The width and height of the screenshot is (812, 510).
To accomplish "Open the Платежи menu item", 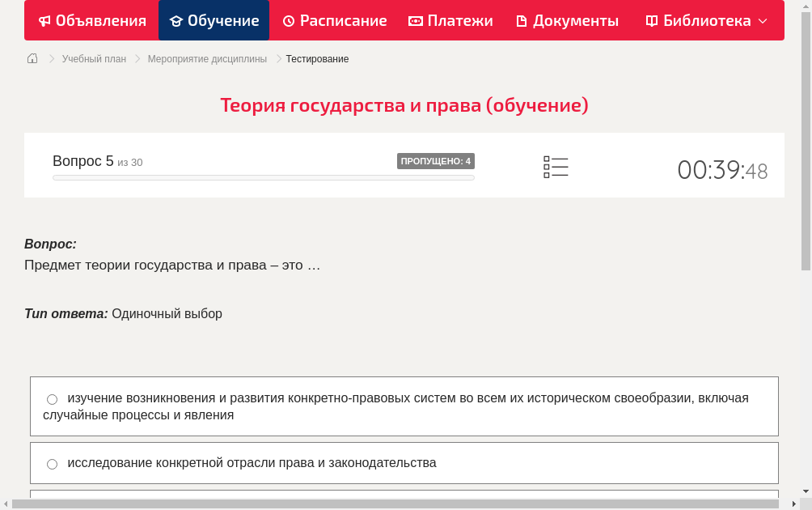I will (450, 20).
